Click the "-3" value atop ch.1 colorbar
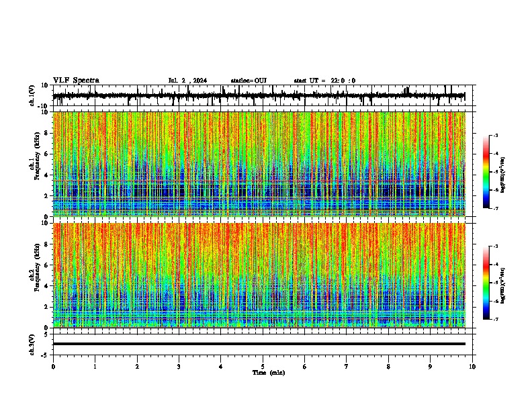The width and height of the screenshot is (532, 411). click(495, 135)
